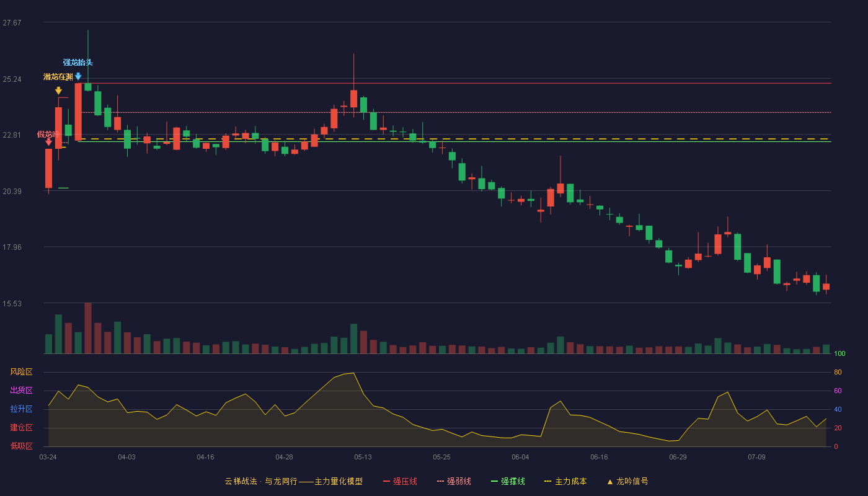Click the 06-29 date label
868x496 pixels.
pos(678,457)
